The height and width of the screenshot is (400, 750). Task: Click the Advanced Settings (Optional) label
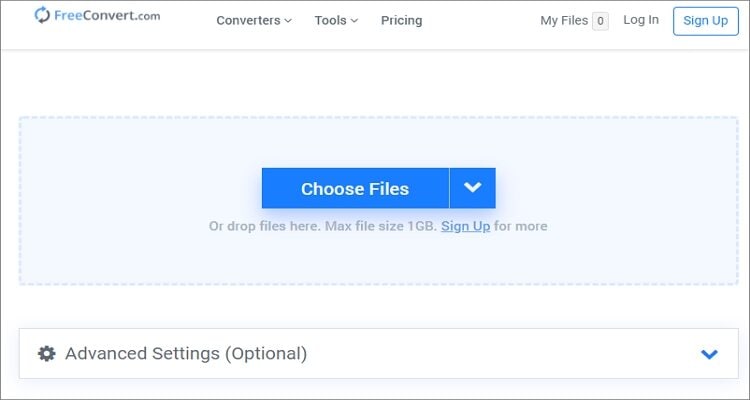[186, 353]
